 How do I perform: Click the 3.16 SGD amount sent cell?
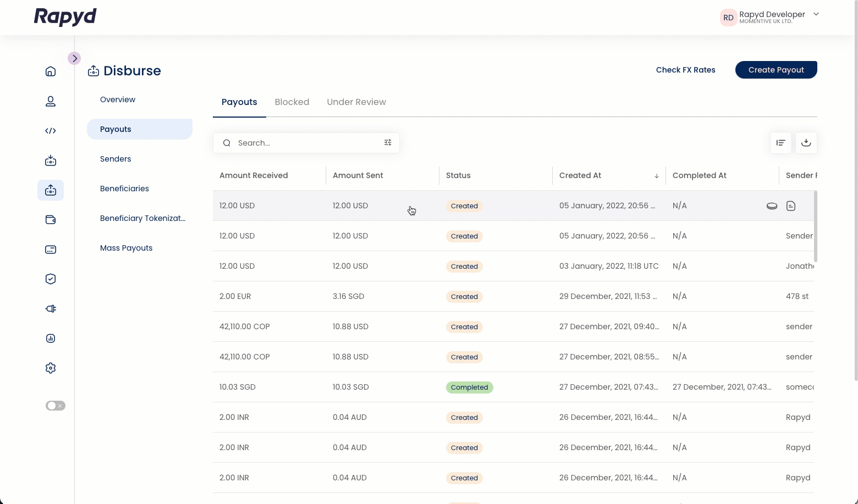click(349, 296)
